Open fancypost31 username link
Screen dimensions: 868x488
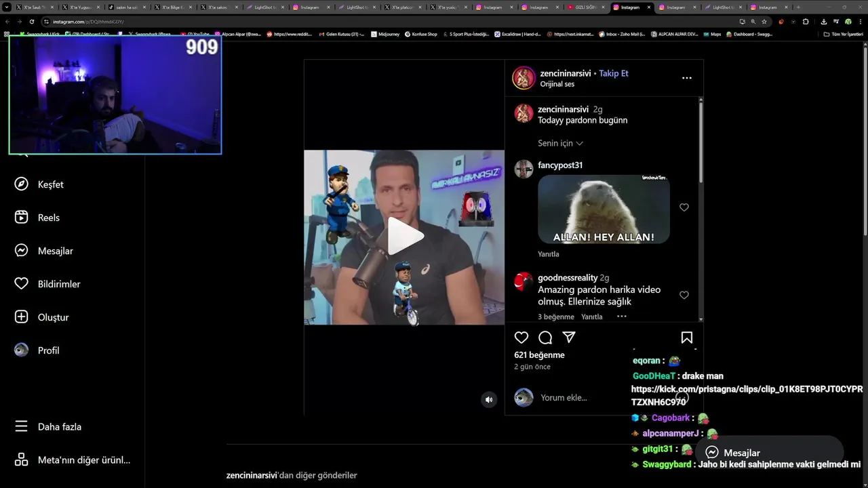coord(560,165)
